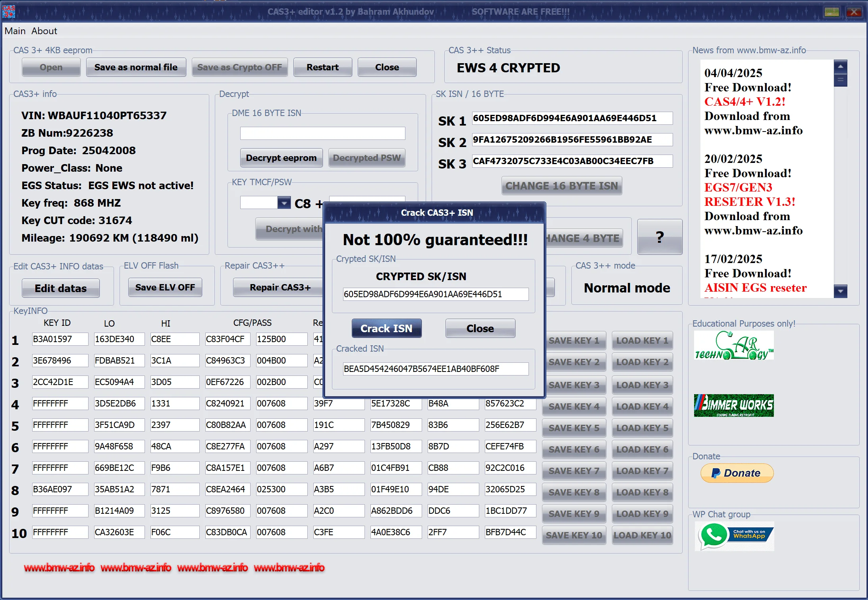
Task: Click Key 7 HI field F9B6
Action: point(175,468)
